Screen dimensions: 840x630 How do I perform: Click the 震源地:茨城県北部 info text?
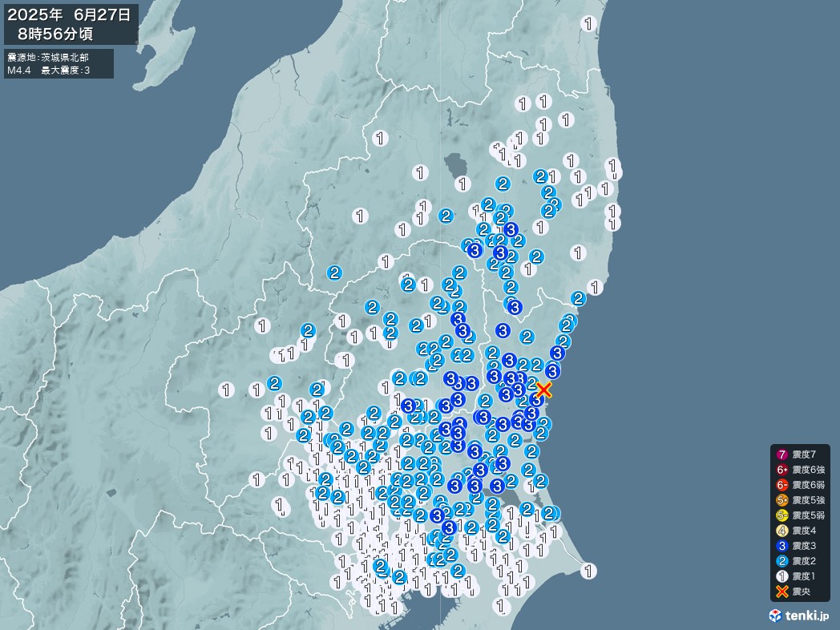pyautogui.click(x=48, y=57)
